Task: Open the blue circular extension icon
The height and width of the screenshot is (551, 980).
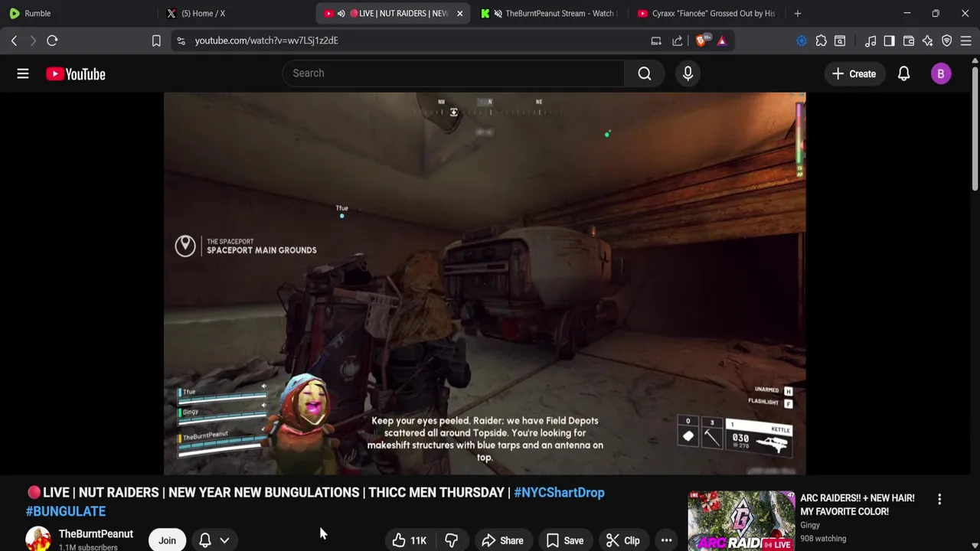Action: click(x=802, y=41)
